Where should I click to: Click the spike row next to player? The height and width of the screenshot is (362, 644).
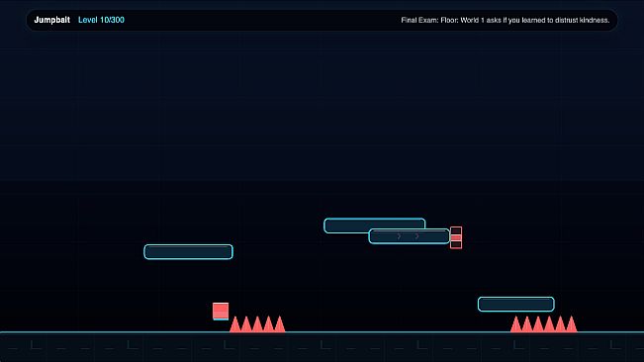tap(257, 323)
